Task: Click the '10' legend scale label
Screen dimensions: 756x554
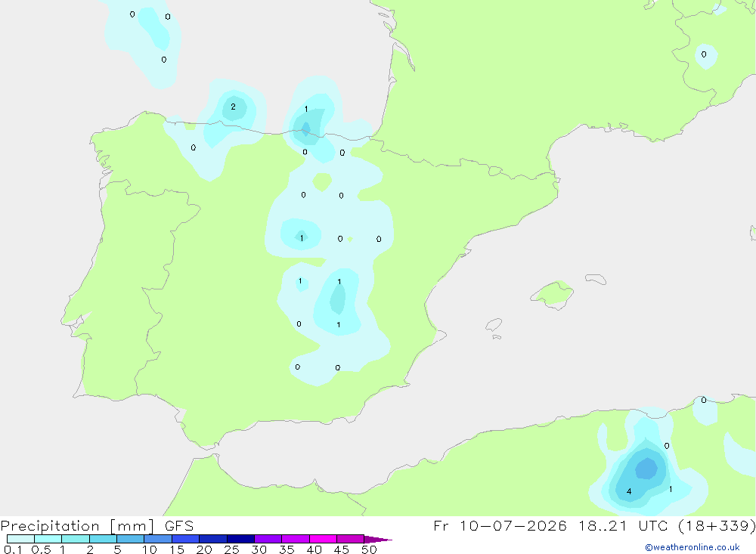Action: [x=150, y=549]
